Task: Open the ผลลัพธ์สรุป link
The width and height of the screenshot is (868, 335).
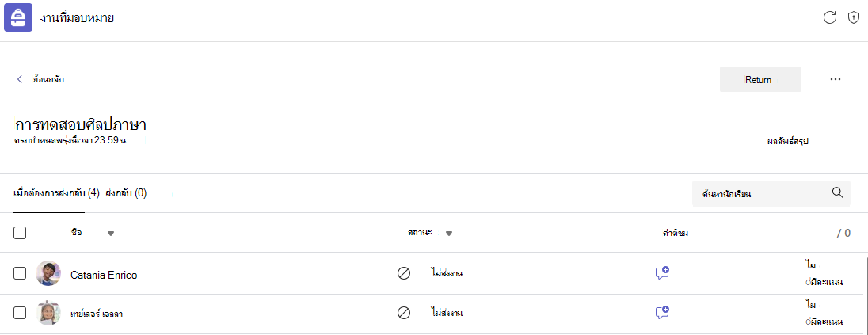Action: (x=788, y=141)
